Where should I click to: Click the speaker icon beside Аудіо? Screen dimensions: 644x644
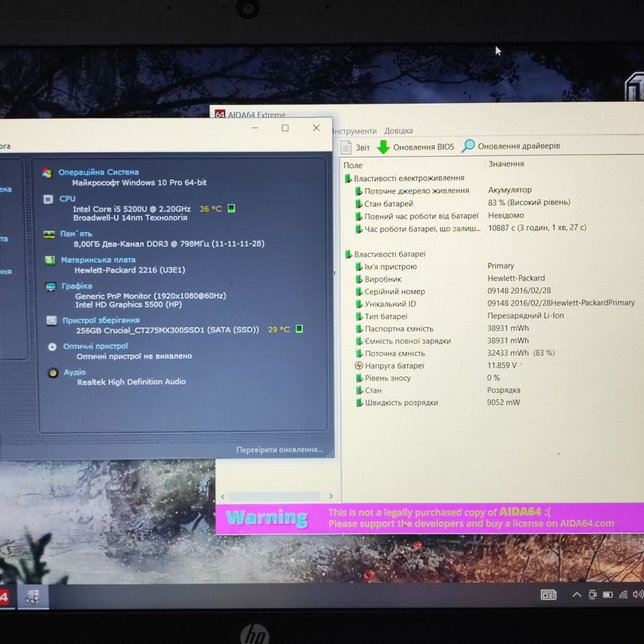[x=53, y=373]
